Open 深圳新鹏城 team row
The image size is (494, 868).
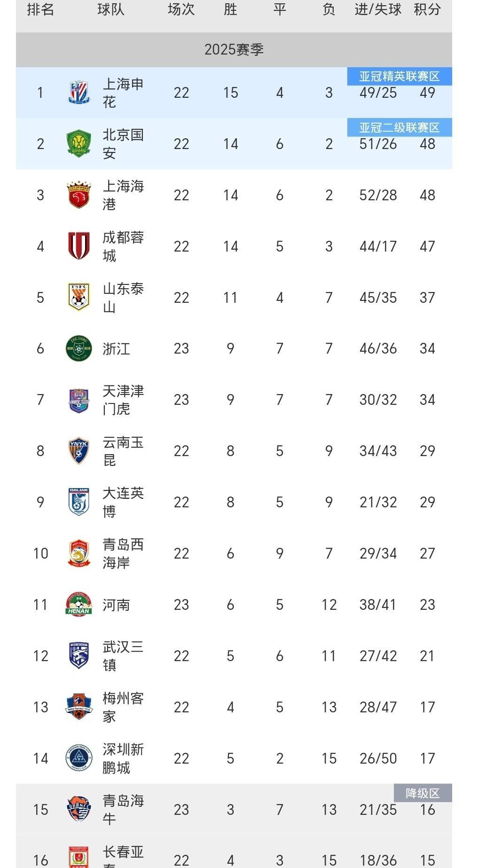click(234, 758)
